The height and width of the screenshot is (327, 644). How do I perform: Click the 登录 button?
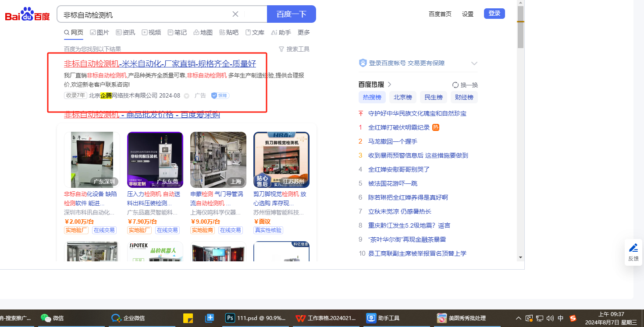click(x=495, y=14)
